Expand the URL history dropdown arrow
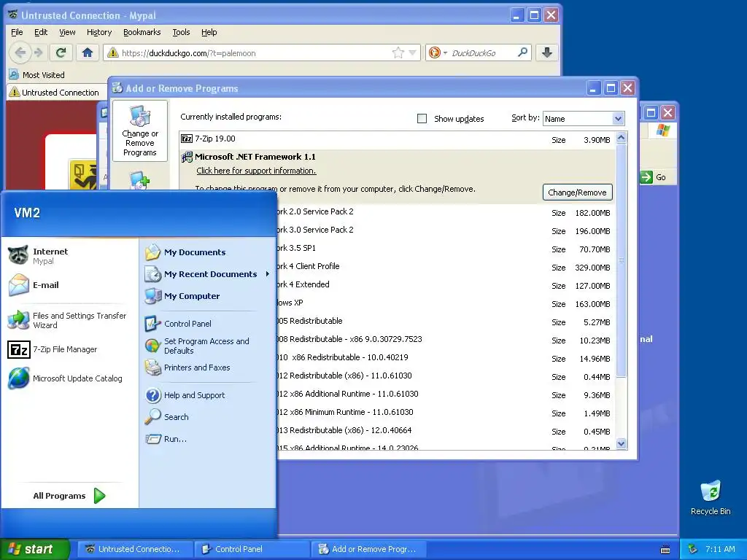747x560 pixels. (413, 52)
